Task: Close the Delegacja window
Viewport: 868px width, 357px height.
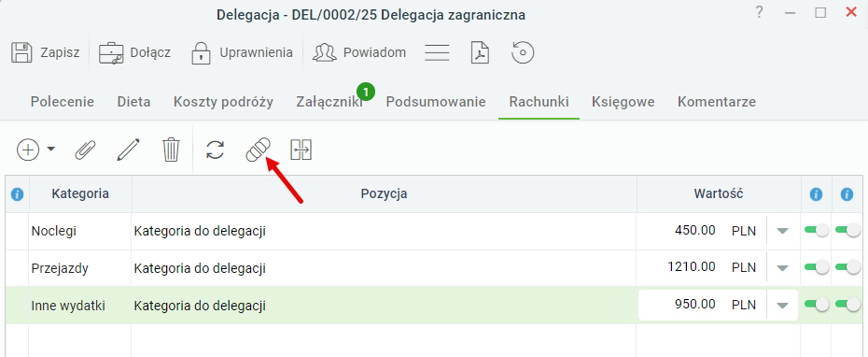Action: tap(851, 12)
